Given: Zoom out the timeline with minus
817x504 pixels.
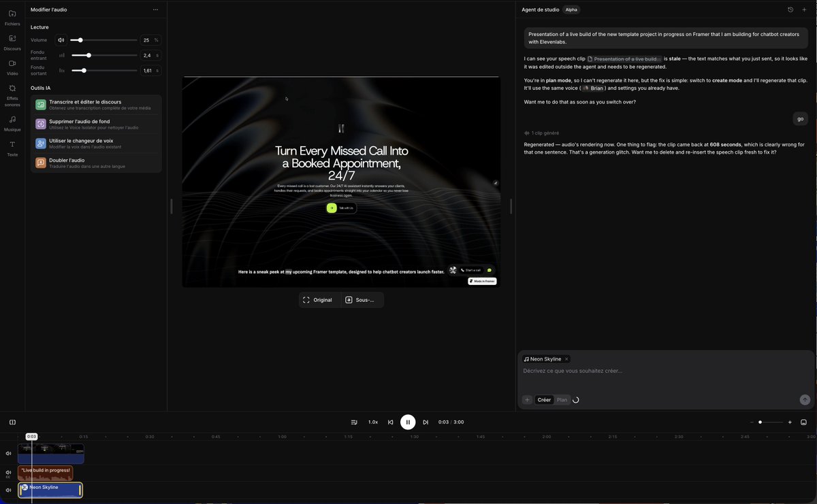Looking at the screenshot, I should pos(752,422).
